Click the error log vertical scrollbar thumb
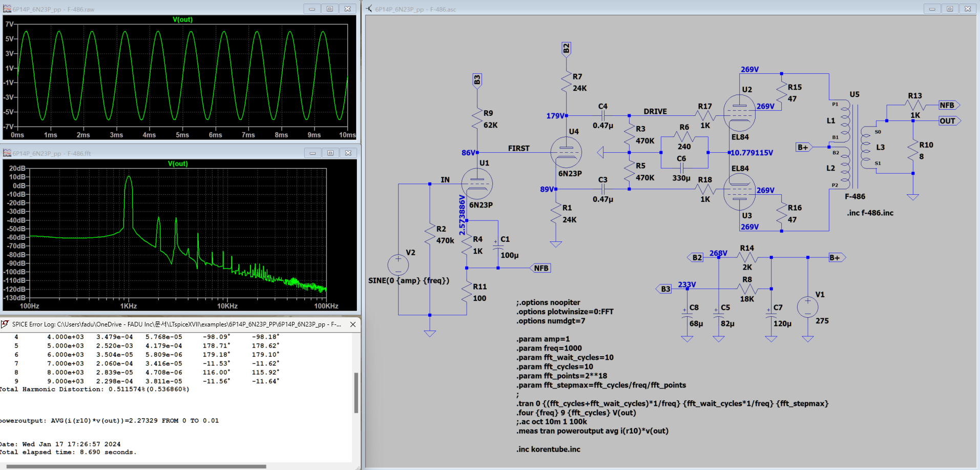The image size is (980, 470). (x=356, y=393)
